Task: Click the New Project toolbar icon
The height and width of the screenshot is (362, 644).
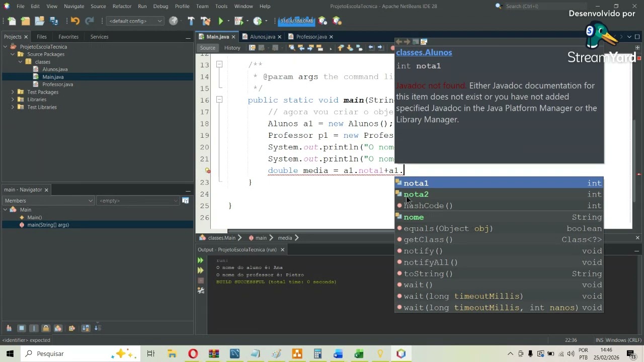Action: click(26, 21)
